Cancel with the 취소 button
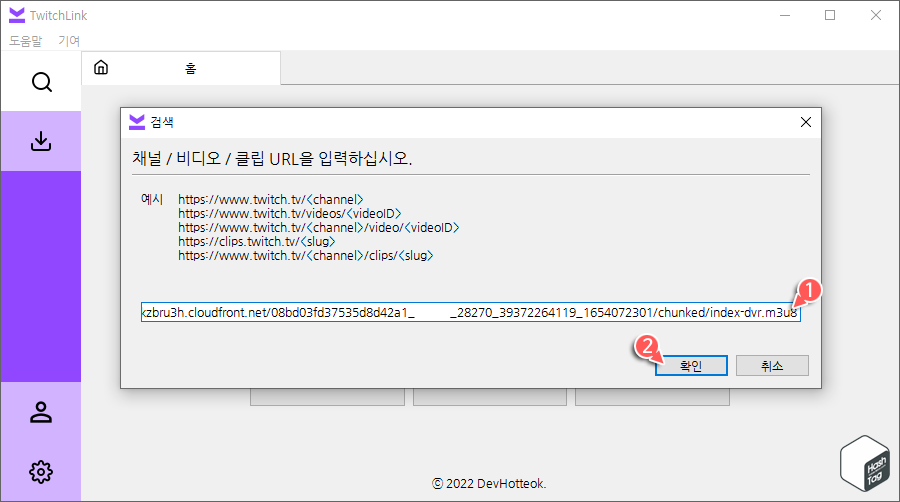Viewport: 900px width, 502px height. pyautogui.click(x=772, y=365)
